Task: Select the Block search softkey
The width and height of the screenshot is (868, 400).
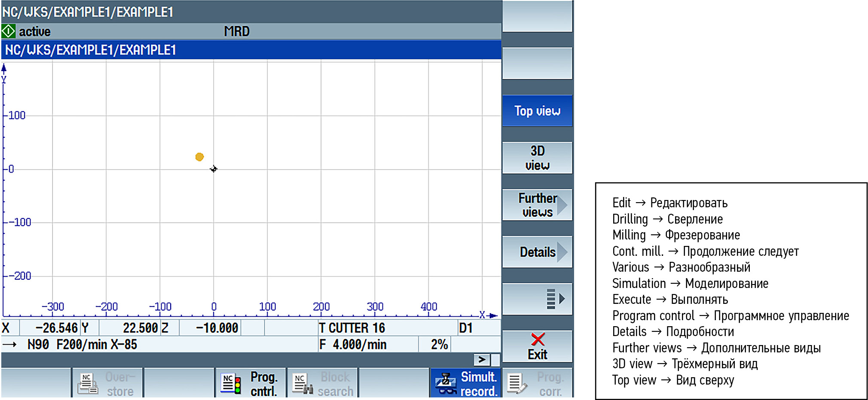Action: (x=322, y=383)
